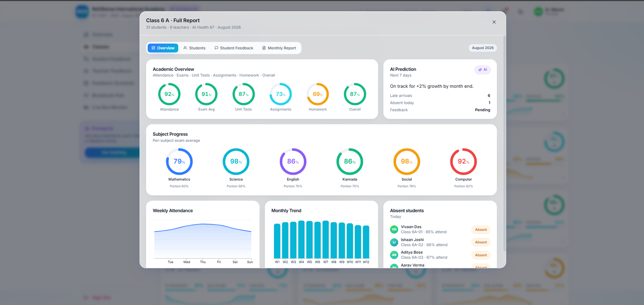The image size is (644, 305).
Task: Click the "Thu" label on Weekly Attendance axis
Action: point(203,262)
